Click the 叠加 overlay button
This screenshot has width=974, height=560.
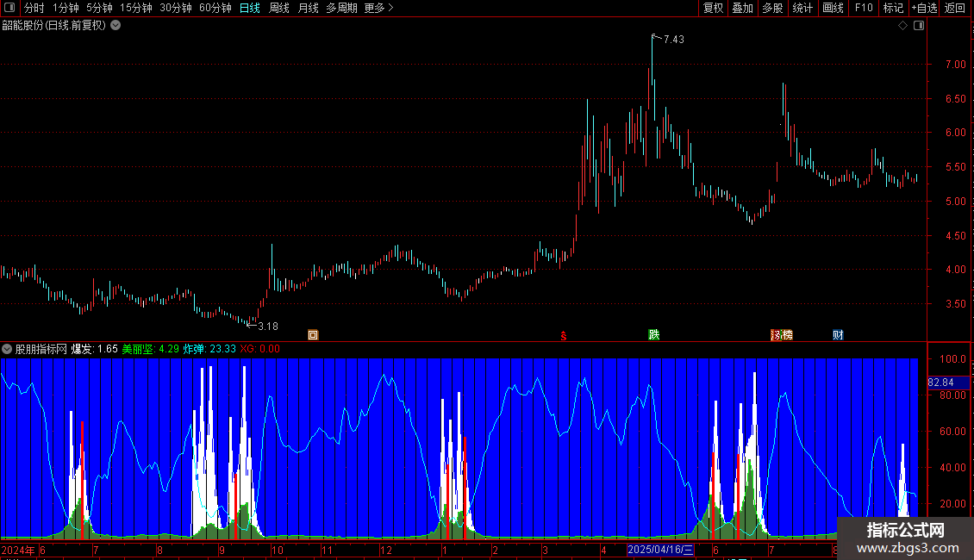(742, 8)
